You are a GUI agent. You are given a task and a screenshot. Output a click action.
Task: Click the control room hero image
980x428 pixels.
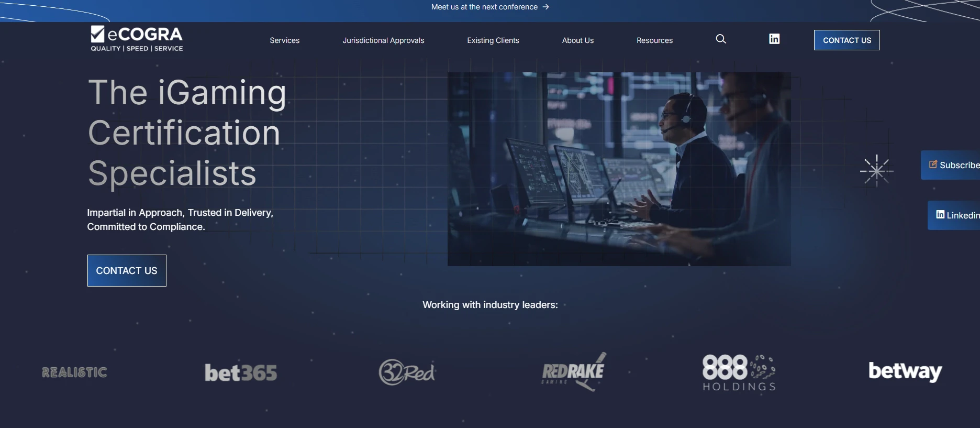pyautogui.click(x=619, y=169)
